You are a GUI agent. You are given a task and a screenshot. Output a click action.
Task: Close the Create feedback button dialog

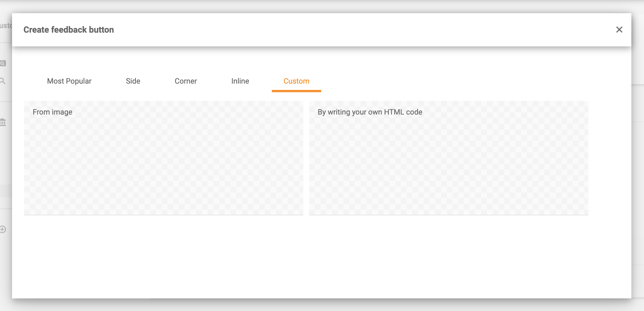tap(619, 29)
